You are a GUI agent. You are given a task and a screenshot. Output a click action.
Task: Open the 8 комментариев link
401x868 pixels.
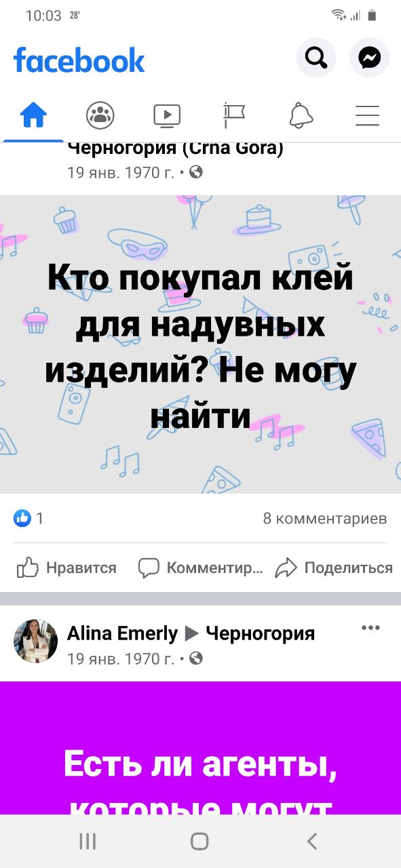coord(325,519)
